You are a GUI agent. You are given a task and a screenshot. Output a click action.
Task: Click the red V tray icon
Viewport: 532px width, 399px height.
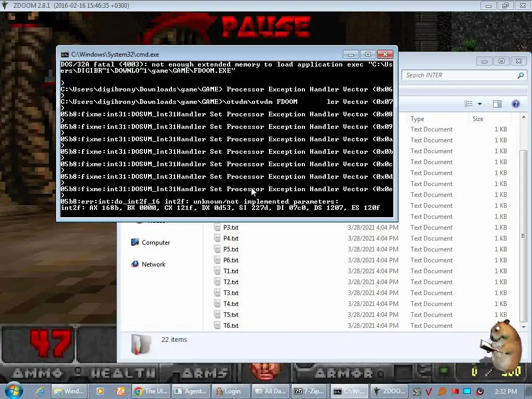[429, 392]
